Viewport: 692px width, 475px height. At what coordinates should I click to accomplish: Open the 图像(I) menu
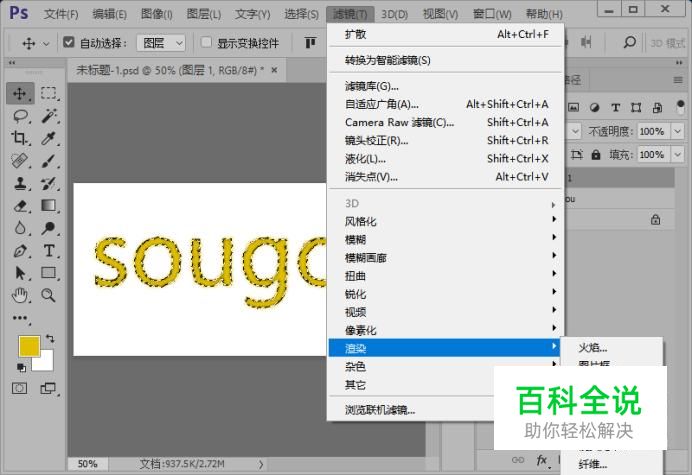156,14
